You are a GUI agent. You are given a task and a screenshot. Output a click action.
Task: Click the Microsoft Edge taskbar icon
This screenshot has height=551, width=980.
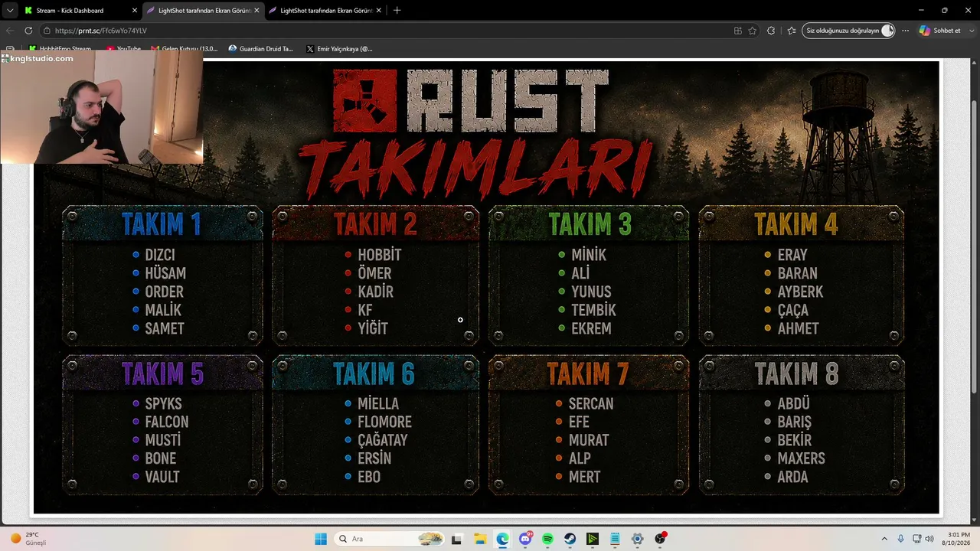tap(502, 539)
